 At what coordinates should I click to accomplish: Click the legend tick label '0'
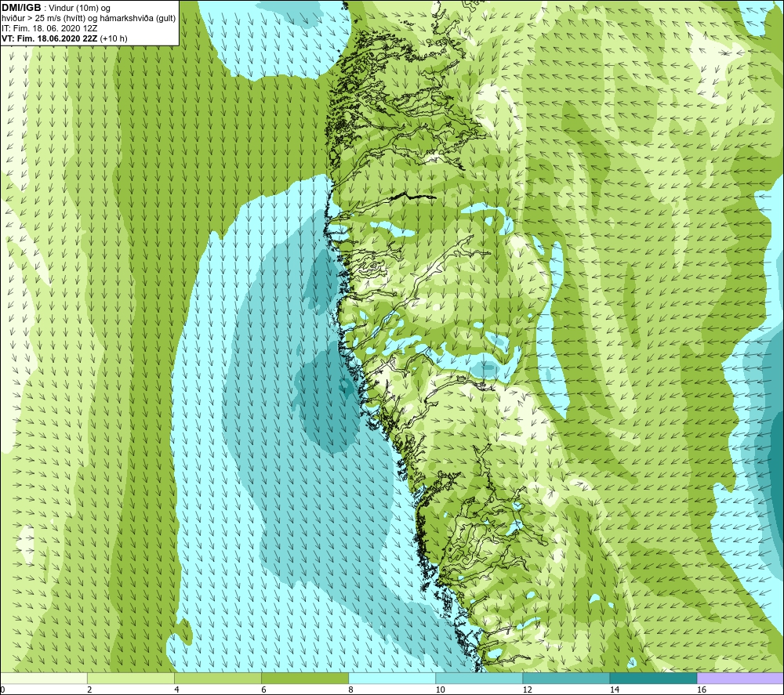click(x=2, y=690)
